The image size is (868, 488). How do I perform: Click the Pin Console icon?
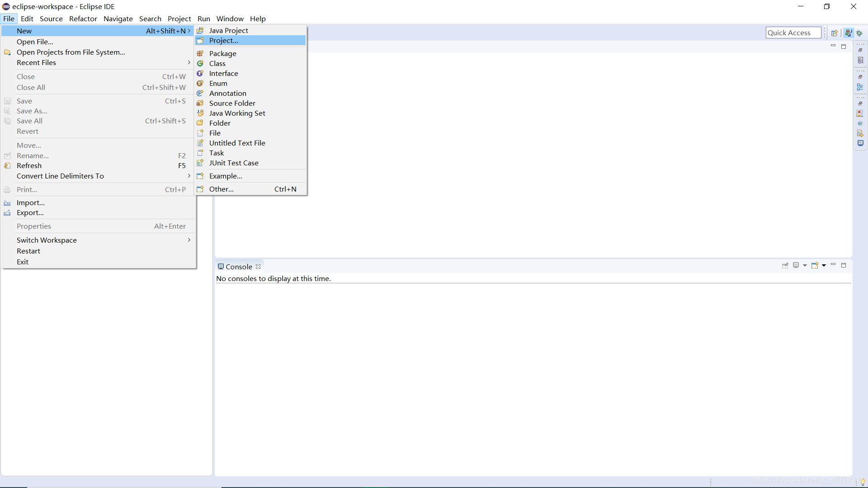point(785,266)
